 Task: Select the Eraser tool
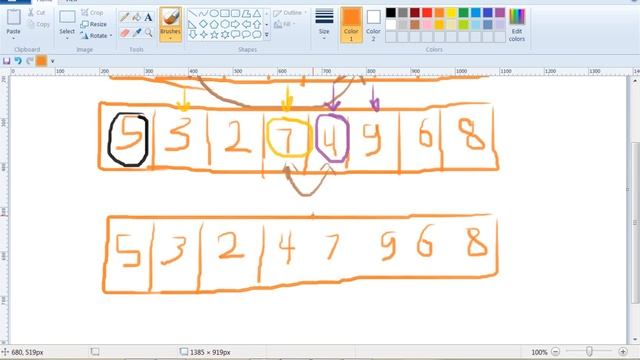coord(125,33)
